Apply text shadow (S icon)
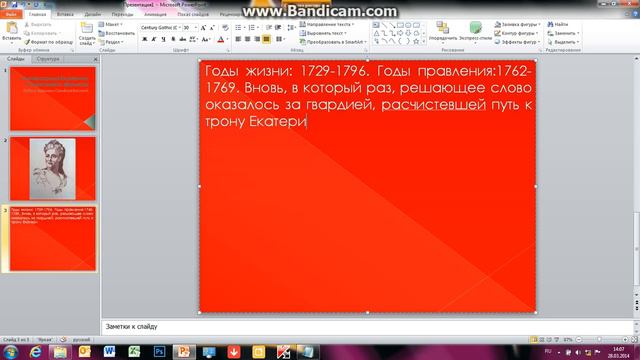640x360 pixels. 173,39
